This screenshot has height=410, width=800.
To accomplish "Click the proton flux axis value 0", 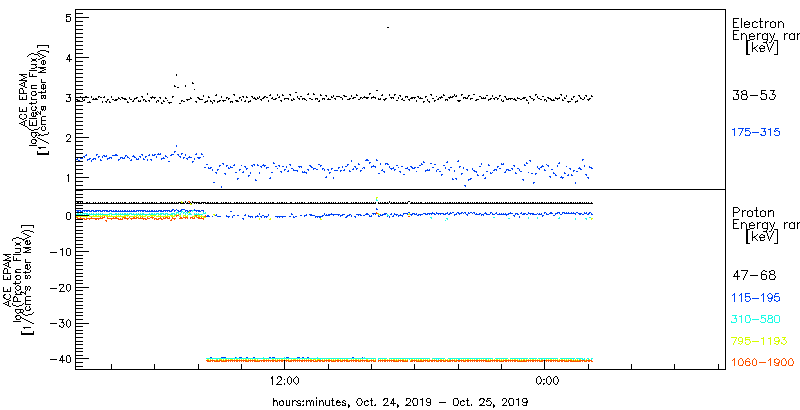I will click(68, 216).
